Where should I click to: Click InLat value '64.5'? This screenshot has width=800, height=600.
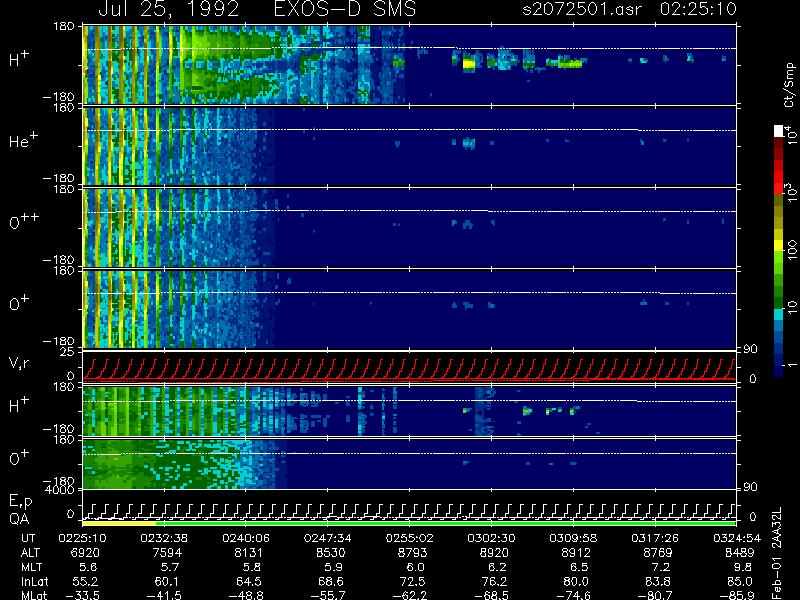point(248,581)
